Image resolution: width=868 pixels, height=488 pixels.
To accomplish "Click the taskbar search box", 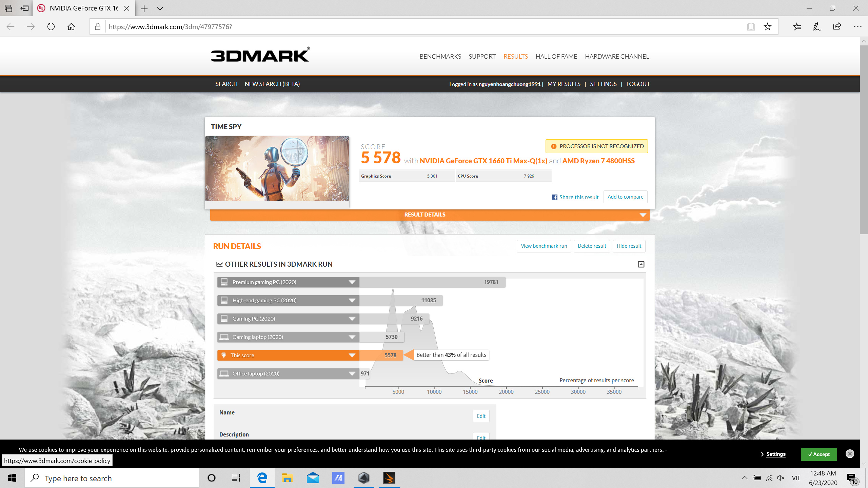I will pos(112,478).
